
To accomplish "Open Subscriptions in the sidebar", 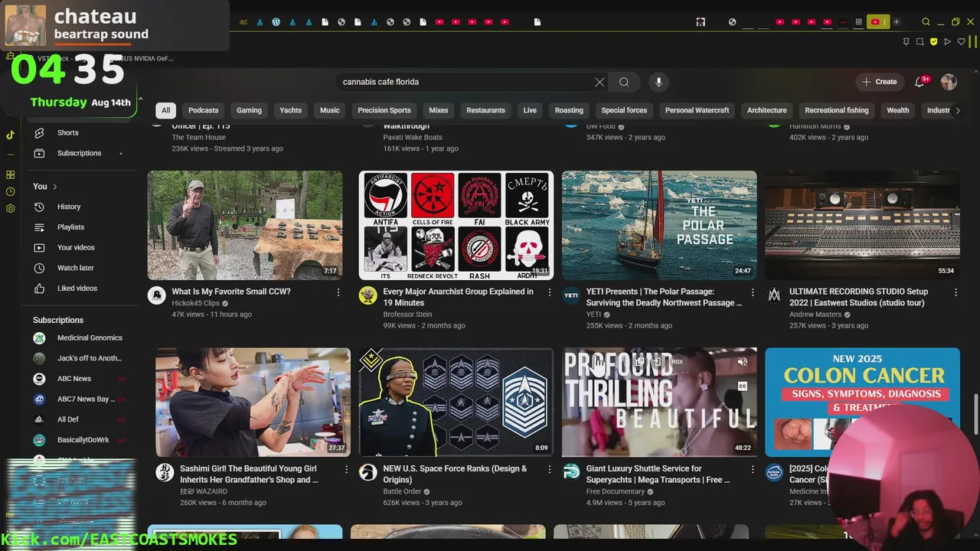I will click(x=80, y=153).
